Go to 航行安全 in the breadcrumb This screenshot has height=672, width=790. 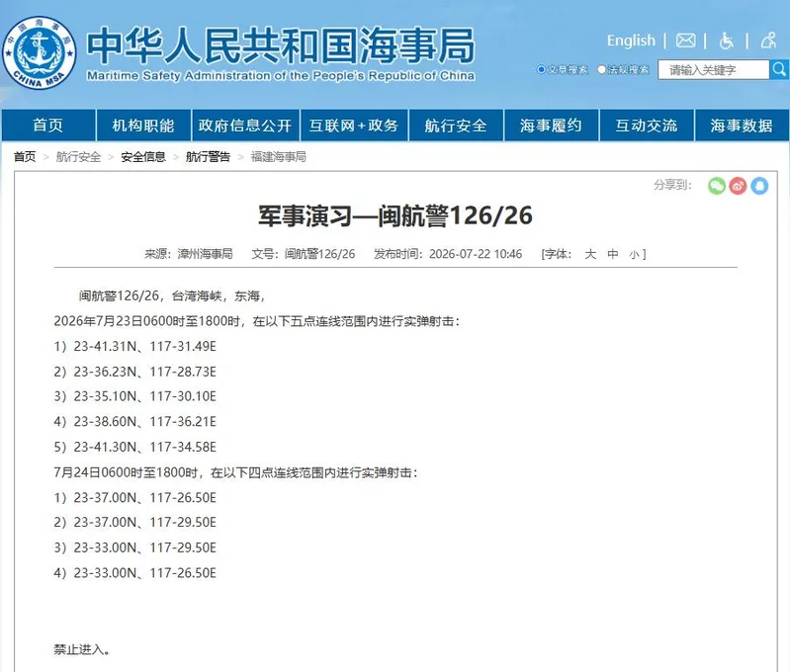[x=78, y=157]
